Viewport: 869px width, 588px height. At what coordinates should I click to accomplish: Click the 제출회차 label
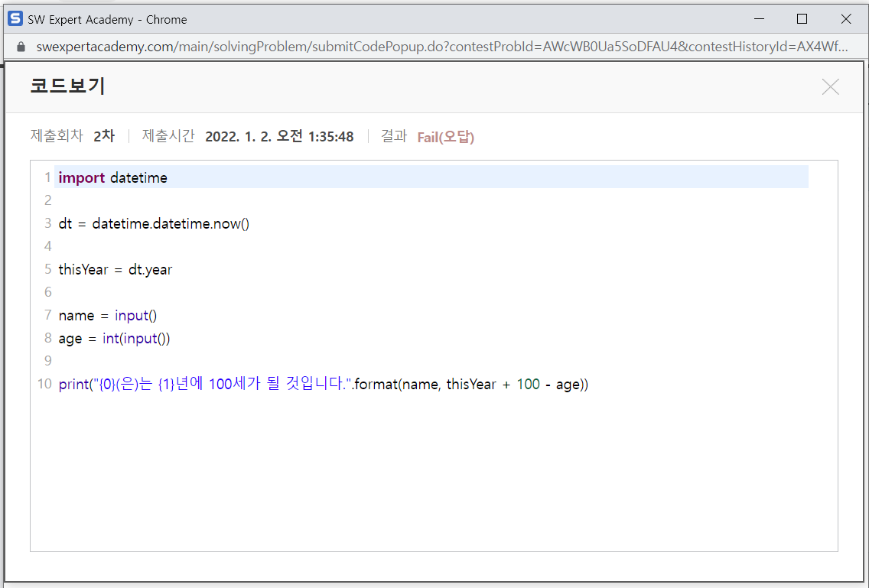[57, 136]
